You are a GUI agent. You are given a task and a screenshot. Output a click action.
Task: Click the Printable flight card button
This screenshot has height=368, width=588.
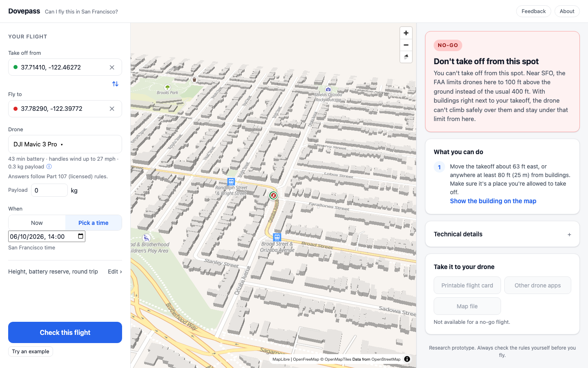point(467,285)
